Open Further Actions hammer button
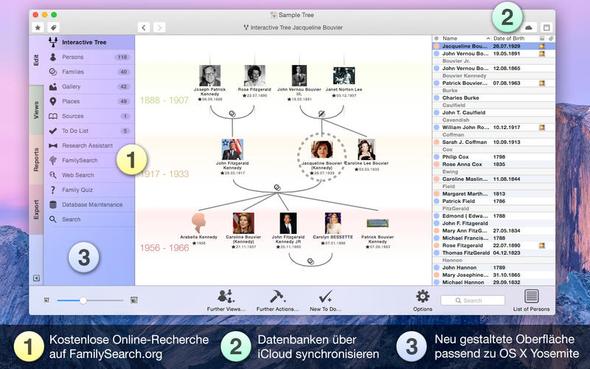 point(277,300)
